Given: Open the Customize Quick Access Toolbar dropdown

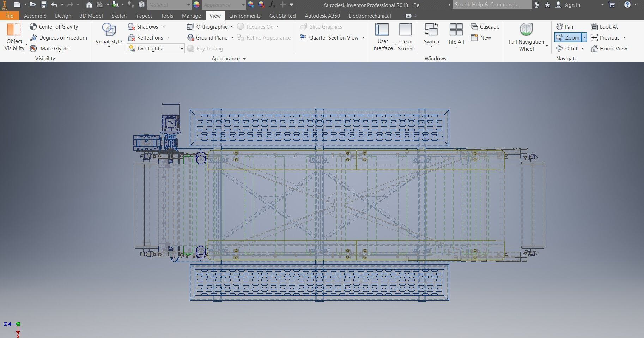Looking at the screenshot, I should click(292, 5).
